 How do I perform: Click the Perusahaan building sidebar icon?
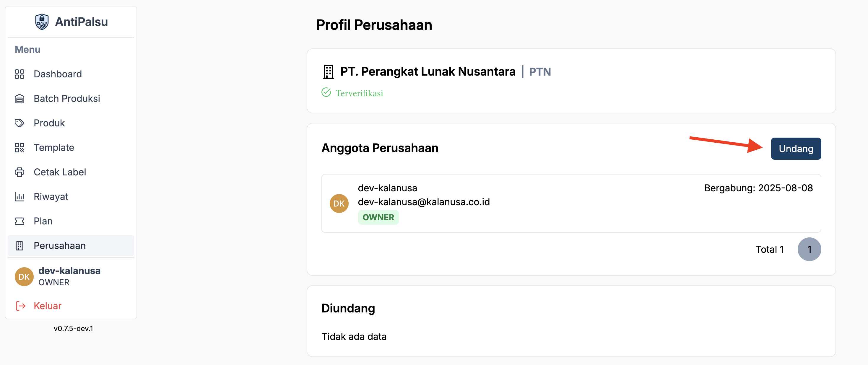[x=19, y=246]
